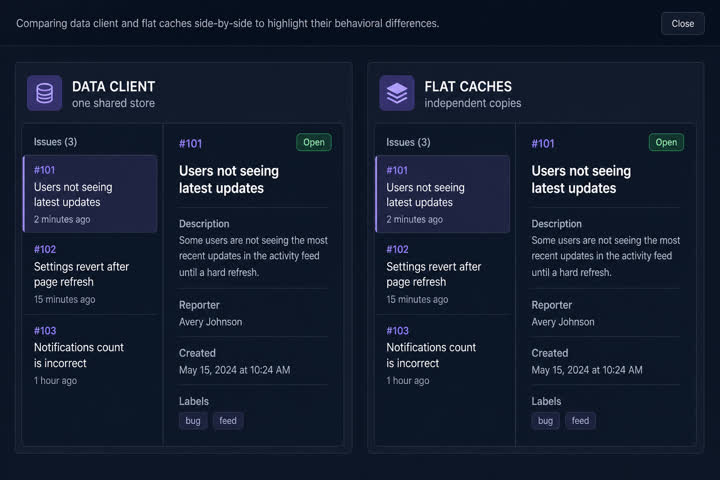720x480 pixels.
Task: Click #101 link in Data Client detail header
Action: tap(191, 144)
